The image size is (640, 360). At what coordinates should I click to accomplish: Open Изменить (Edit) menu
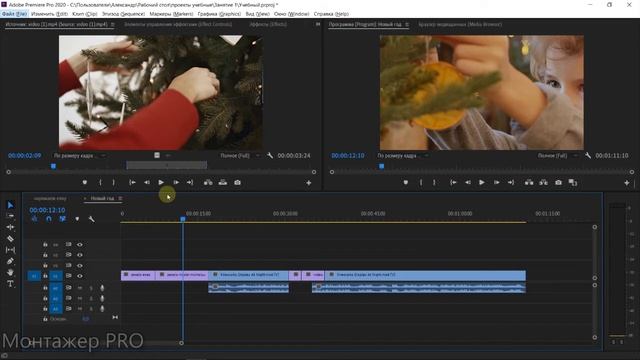click(49, 14)
